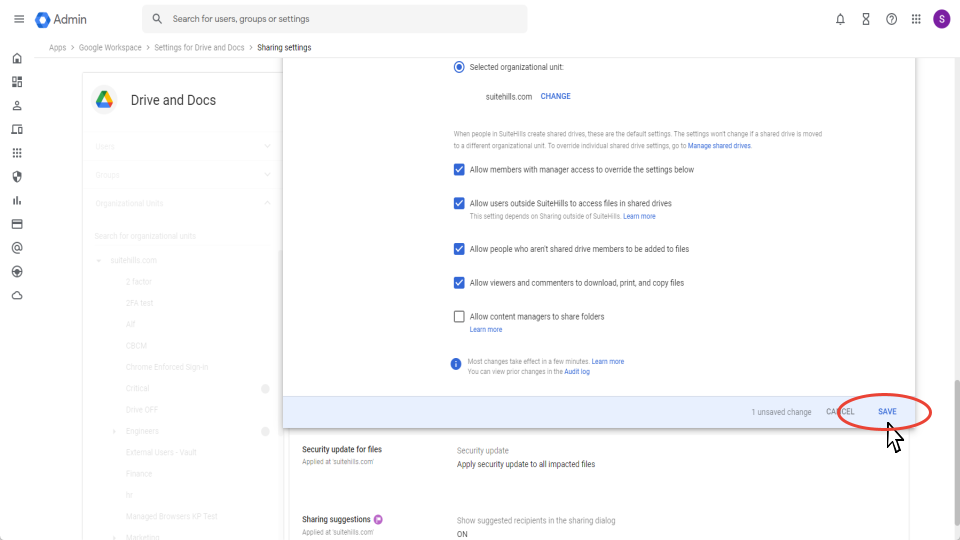
Task: Click CHANGE next to suitehills.com
Action: 555,97
